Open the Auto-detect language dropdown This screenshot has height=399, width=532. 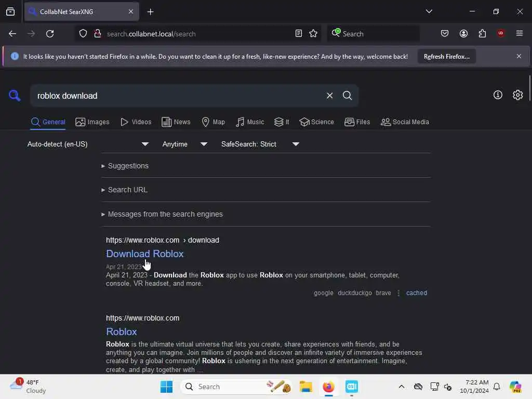coord(88,144)
